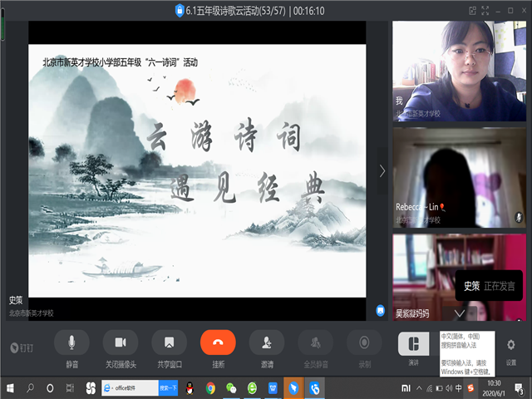This screenshot has width=532, height=399.
Task: Open 设置 settings gear icon
Action: point(511,344)
